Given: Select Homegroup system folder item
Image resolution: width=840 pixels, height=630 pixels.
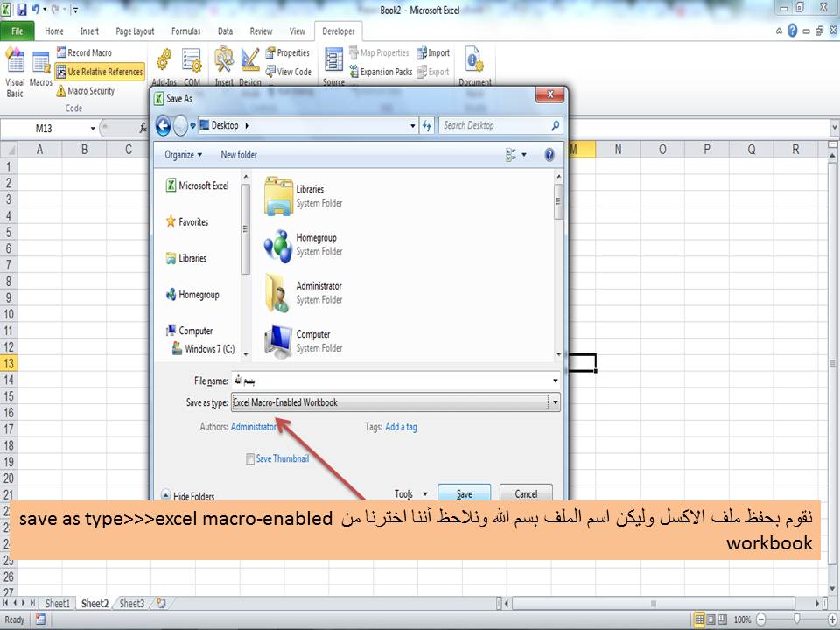Looking at the screenshot, I should 304,244.
